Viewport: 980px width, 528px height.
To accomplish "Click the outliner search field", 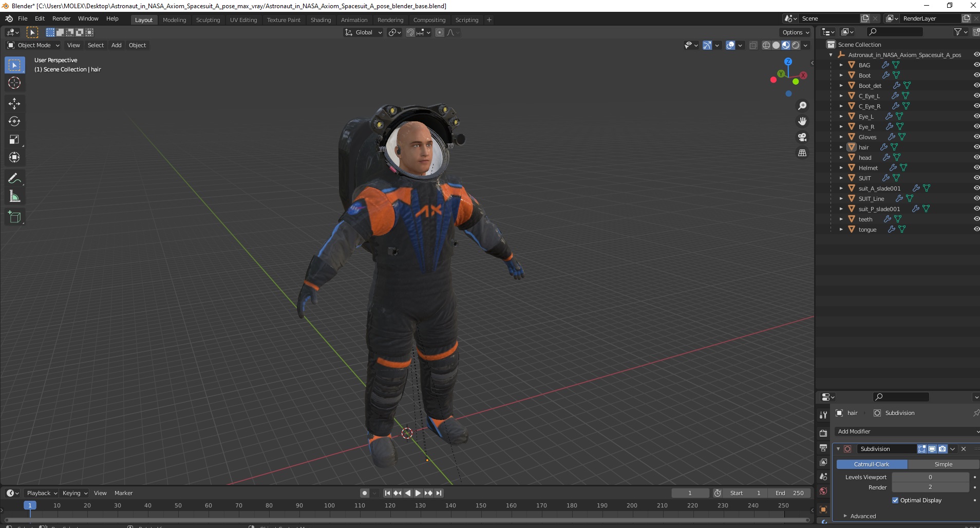I will point(895,32).
